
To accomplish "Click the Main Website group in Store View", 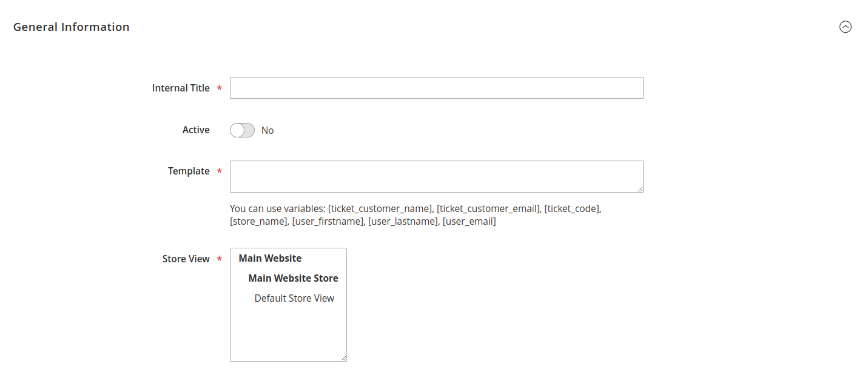I will tap(270, 258).
